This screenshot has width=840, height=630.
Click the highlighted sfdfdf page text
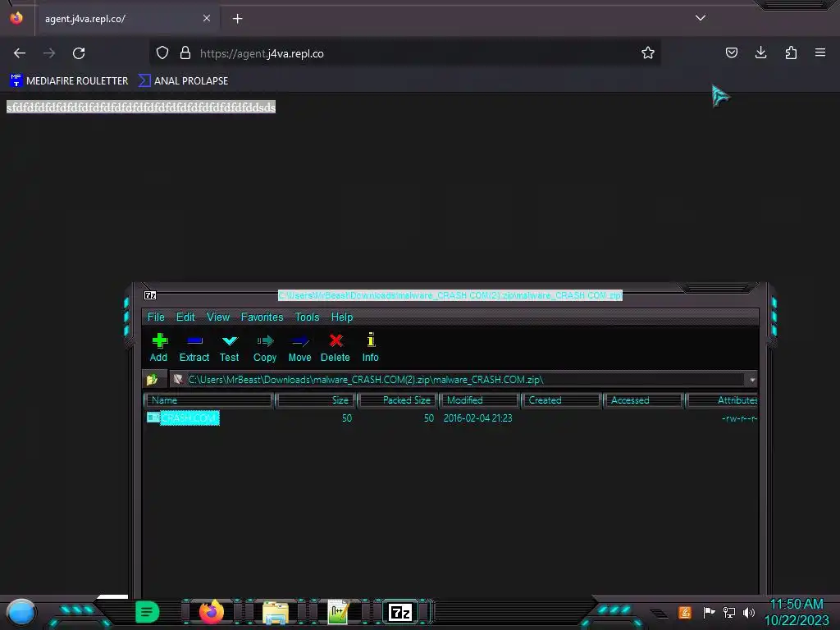point(141,107)
